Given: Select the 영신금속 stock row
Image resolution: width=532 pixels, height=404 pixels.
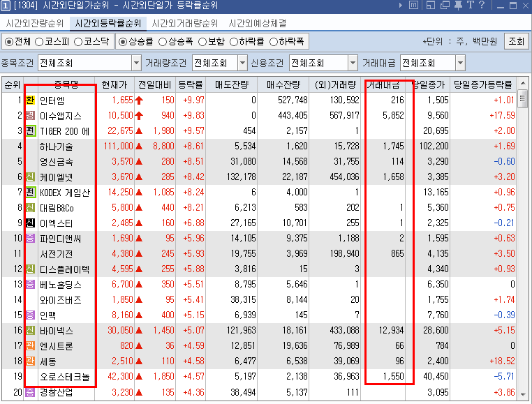Looking at the screenshot, I should tap(260, 161).
